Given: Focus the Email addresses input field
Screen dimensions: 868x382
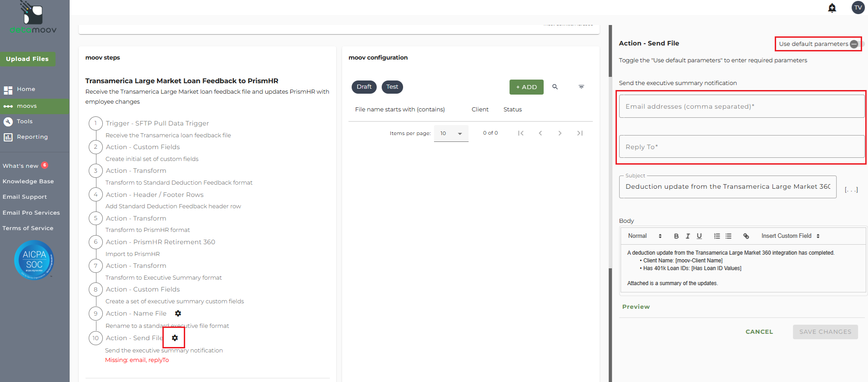Looking at the screenshot, I should 742,106.
